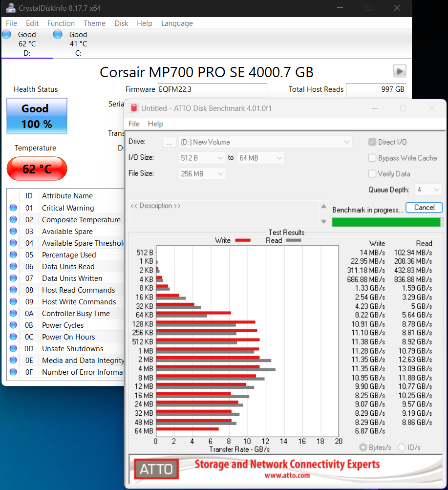Select the D: drive Good status orb
The height and width of the screenshot is (490, 448).
7,35
